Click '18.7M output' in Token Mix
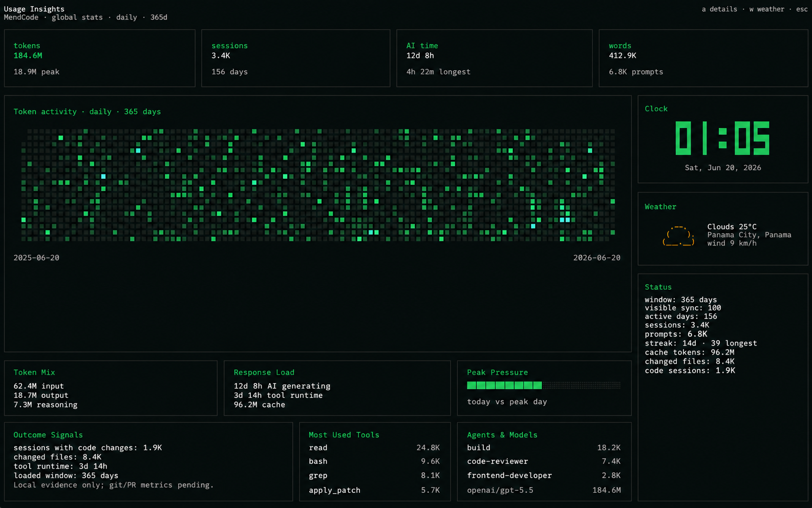812x508 pixels. coord(40,395)
